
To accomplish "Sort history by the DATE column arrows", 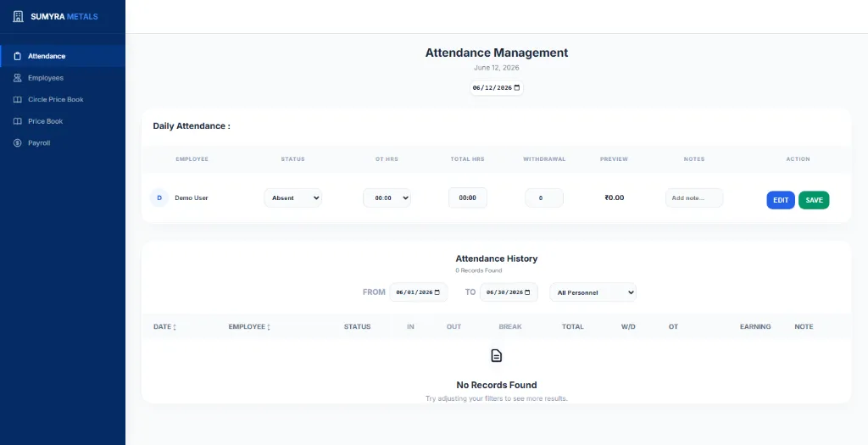I will point(175,327).
